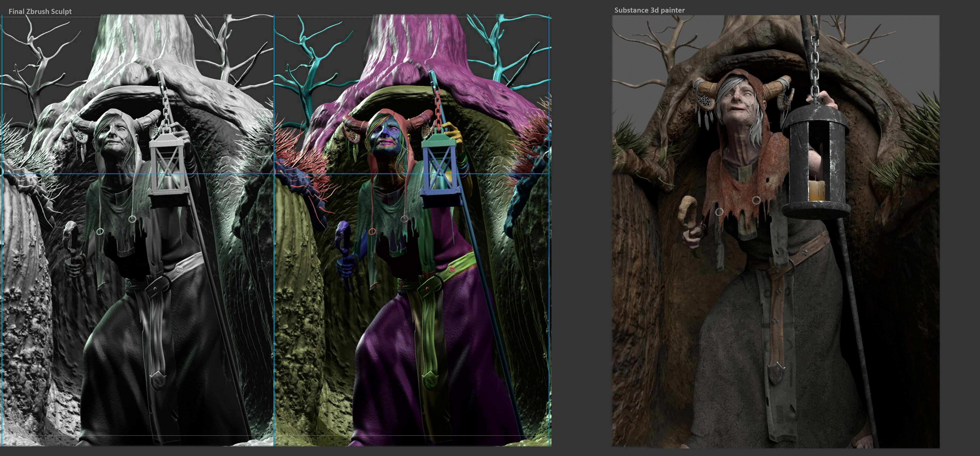Select the grayscale Zbrush sculpt render image
The width and height of the screenshot is (980, 456).
(x=137, y=230)
